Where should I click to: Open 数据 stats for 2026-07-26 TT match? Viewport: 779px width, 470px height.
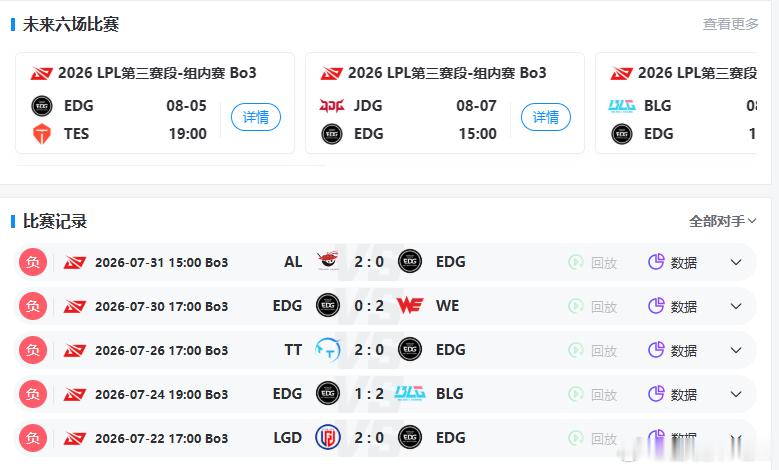point(673,350)
